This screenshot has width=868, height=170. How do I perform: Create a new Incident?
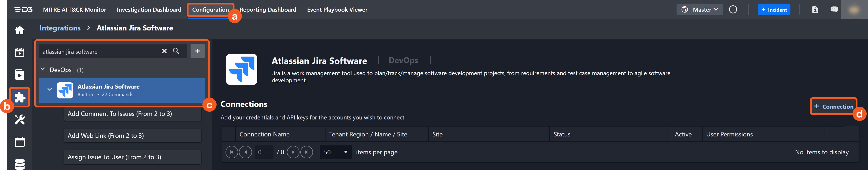[774, 9]
